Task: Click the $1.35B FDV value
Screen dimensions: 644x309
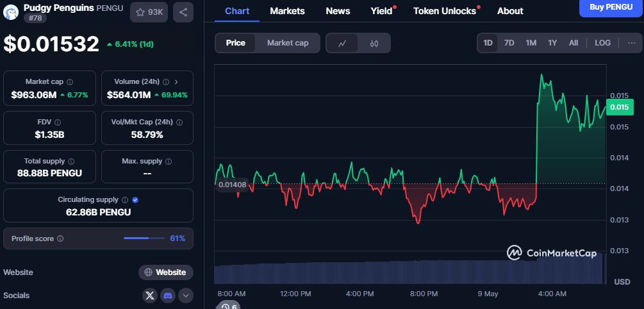Action: 50,135
